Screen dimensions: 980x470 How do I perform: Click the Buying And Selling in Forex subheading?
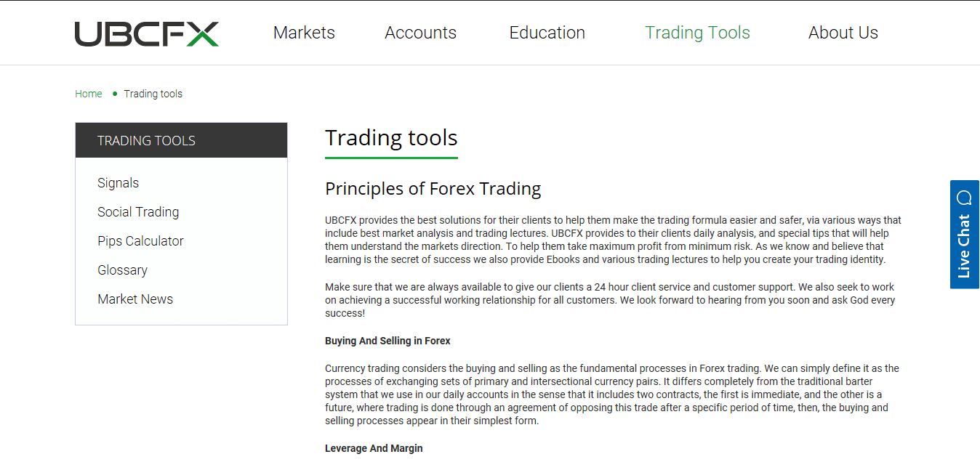click(x=387, y=340)
